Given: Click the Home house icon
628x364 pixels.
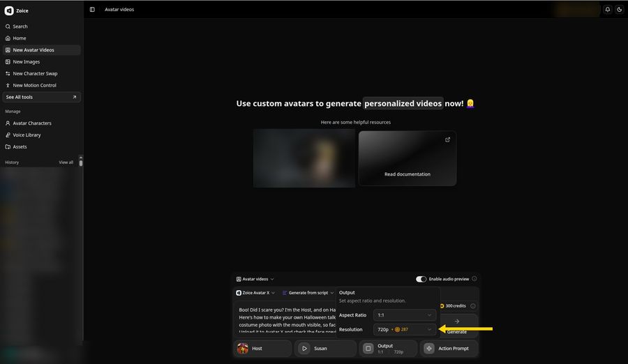Looking at the screenshot, I should coord(8,38).
